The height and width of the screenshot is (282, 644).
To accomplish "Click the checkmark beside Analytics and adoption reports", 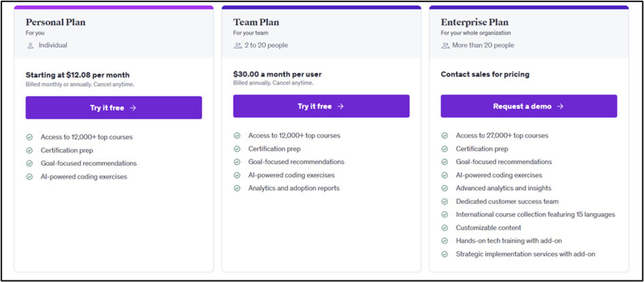I will 237,188.
